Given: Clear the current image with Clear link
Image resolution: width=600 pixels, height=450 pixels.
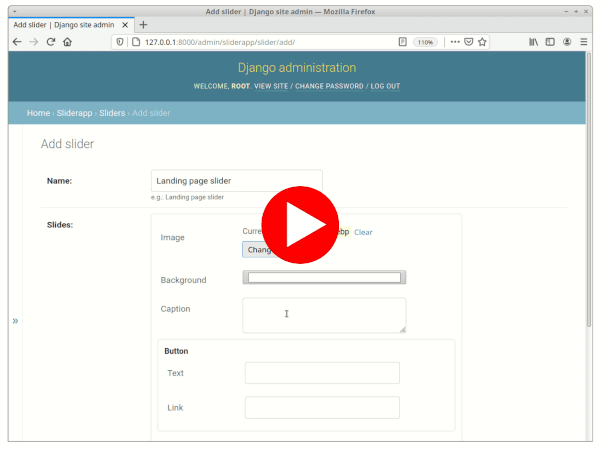Looking at the screenshot, I should coord(363,232).
